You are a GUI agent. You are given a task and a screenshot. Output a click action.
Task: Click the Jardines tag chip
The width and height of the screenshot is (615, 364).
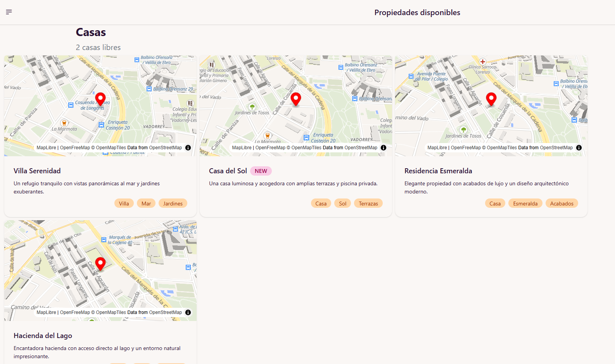click(173, 204)
